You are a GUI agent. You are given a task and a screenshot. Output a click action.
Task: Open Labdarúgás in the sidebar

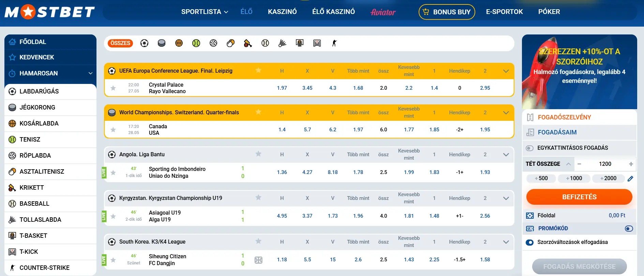click(x=50, y=91)
